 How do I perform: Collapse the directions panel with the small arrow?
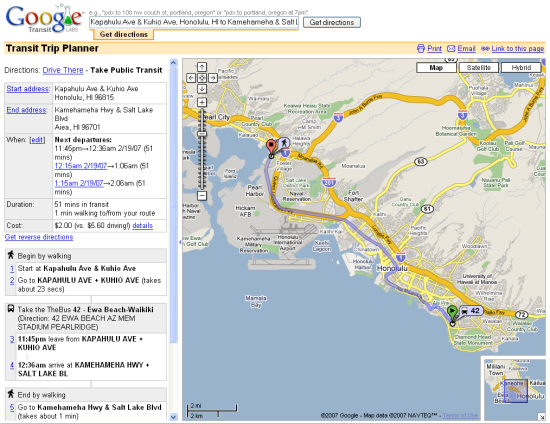[180, 242]
